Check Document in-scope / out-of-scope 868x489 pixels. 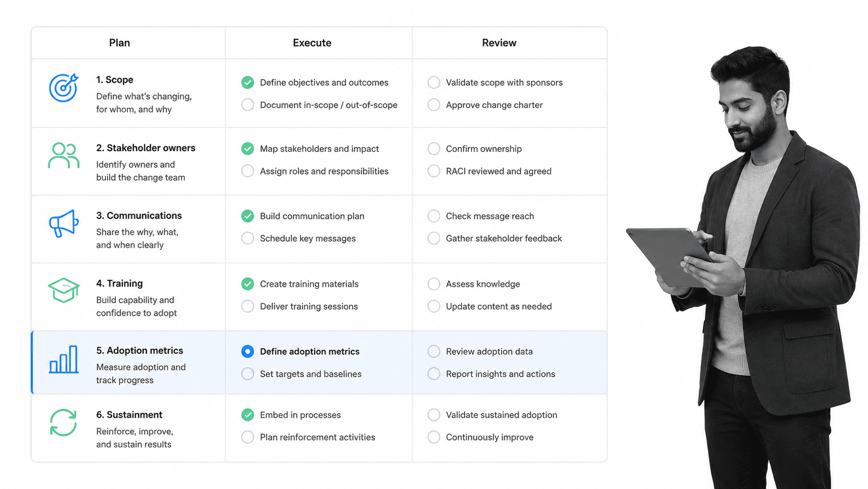pyautogui.click(x=248, y=104)
